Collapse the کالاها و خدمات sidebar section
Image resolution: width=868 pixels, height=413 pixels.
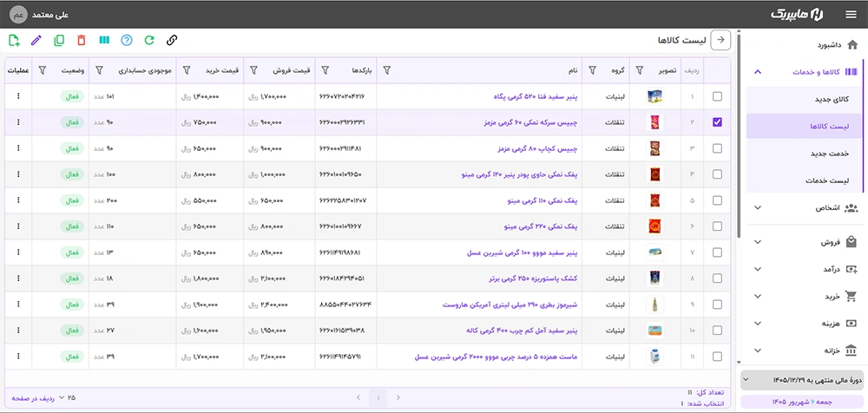(x=759, y=72)
